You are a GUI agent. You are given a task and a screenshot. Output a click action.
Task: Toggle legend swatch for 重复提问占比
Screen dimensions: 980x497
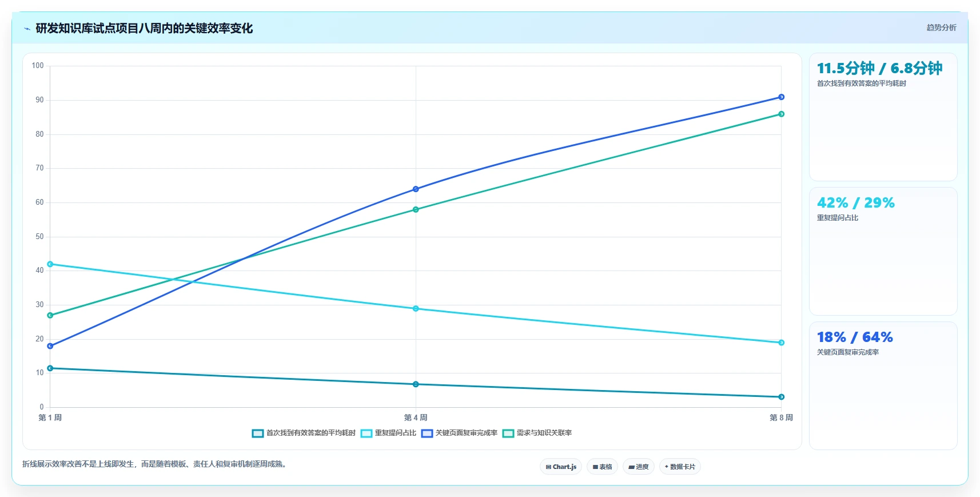point(366,434)
